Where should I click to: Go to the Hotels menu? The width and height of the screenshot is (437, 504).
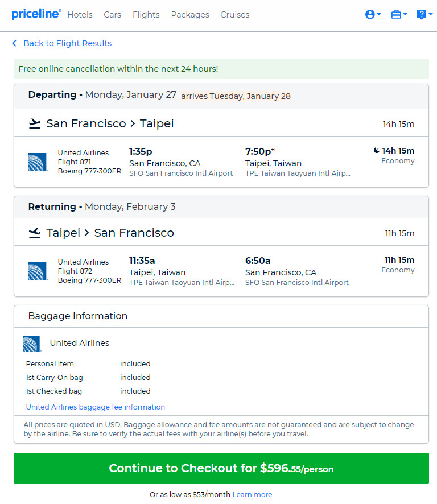tap(80, 15)
